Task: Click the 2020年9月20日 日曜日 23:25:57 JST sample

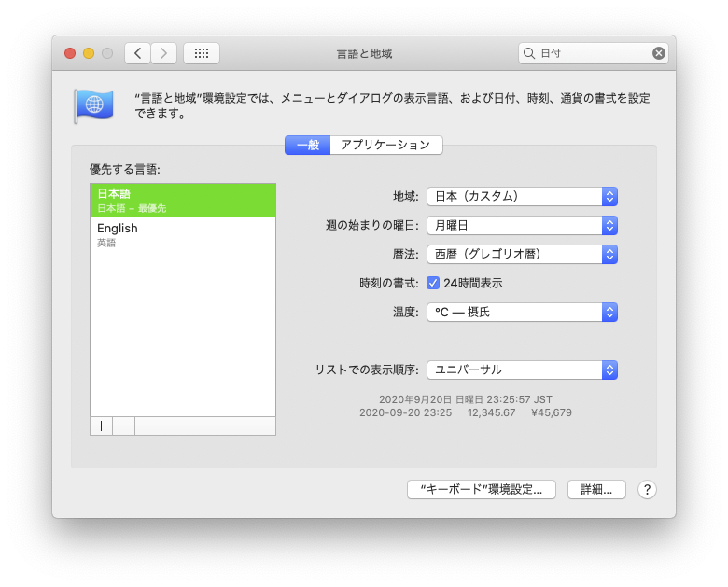Action: [466, 399]
